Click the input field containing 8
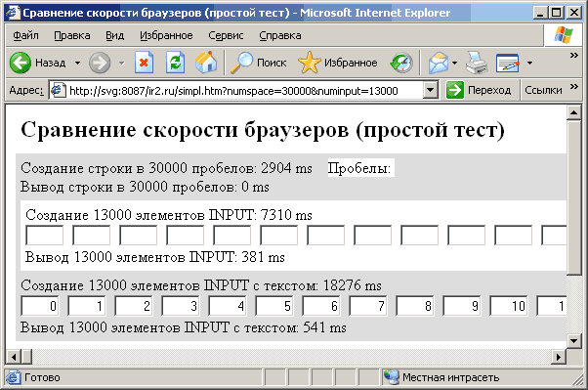The width and height of the screenshot is (588, 390). tap(415, 306)
